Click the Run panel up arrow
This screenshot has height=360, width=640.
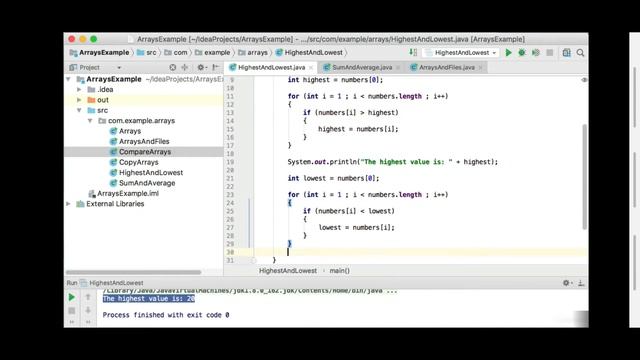pyautogui.click(x=88, y=297)
